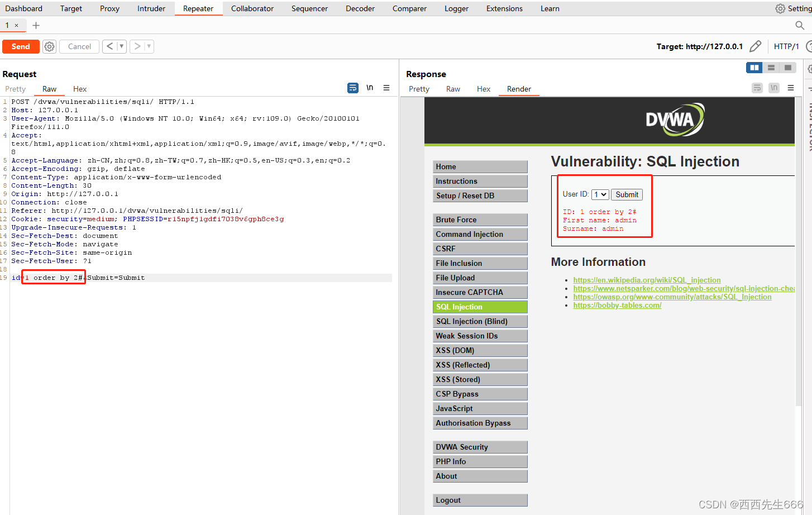Open Weak Session IDs menu item
The height and width of the screenshot is (515, 812).
coord(480,336)
